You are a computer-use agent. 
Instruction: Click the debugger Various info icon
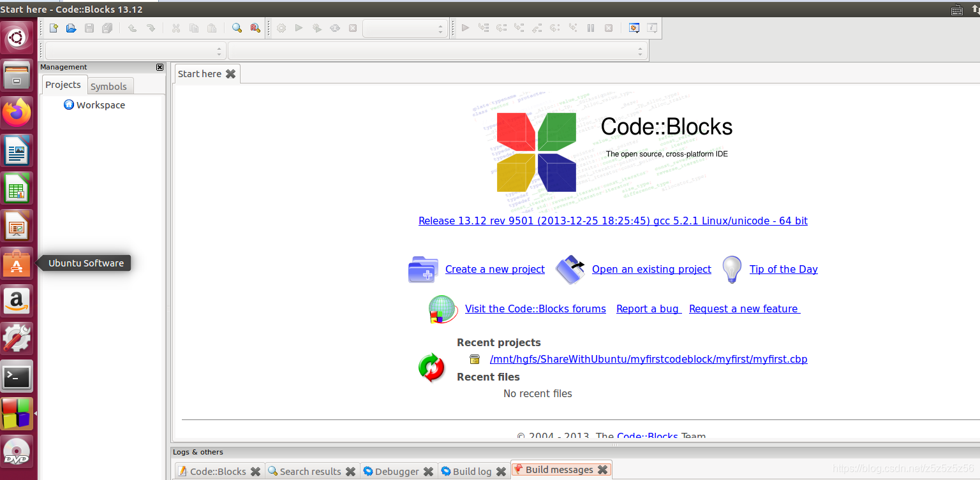[x=652, y=28]
